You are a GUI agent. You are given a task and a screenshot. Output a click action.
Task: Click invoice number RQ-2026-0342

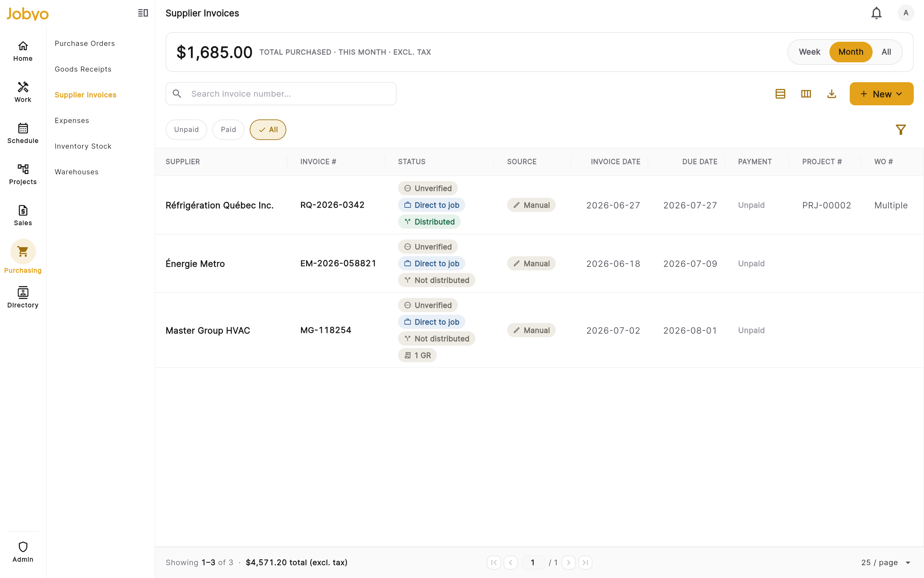[x=332, y=205]
